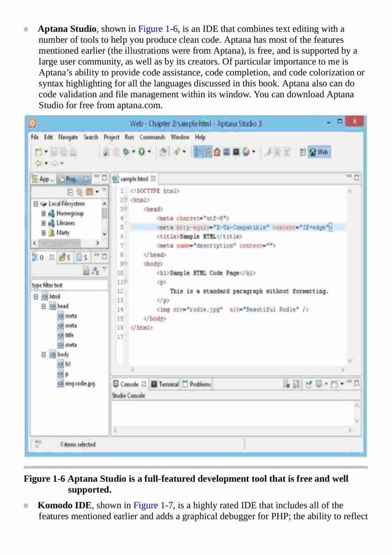Click the New file toolbar icon
The height and width of the screenshot is (555, 392).
coord(38,152)
